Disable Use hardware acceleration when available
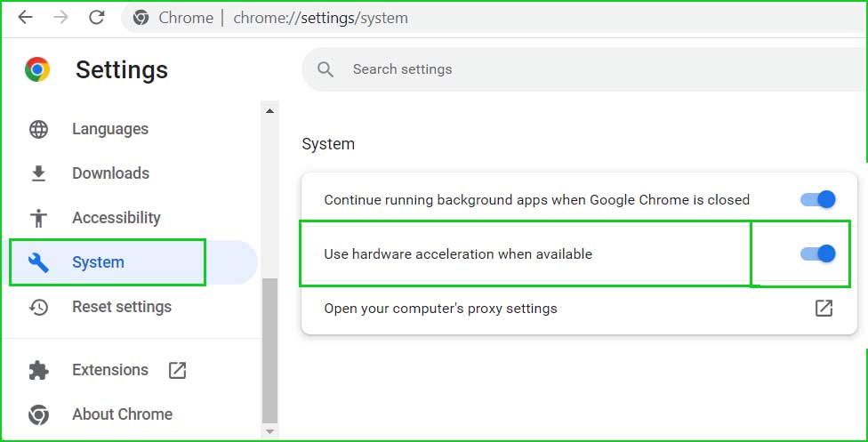 818,253
